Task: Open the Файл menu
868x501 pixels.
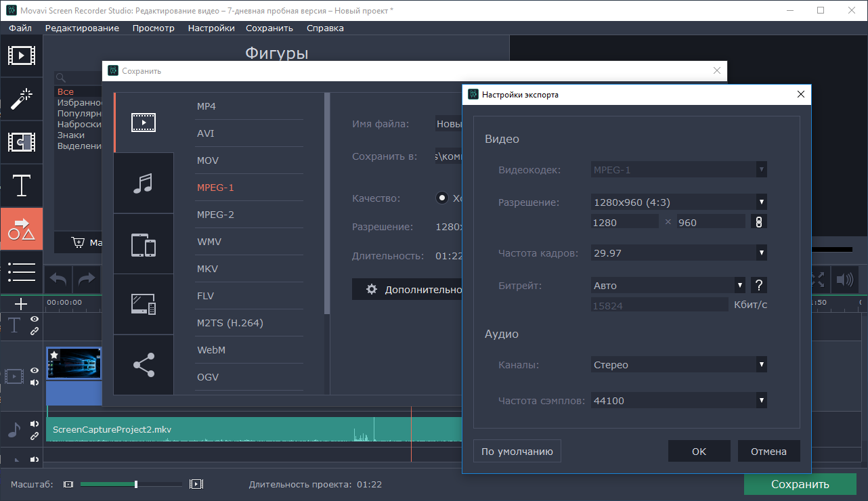Action: 20,28
